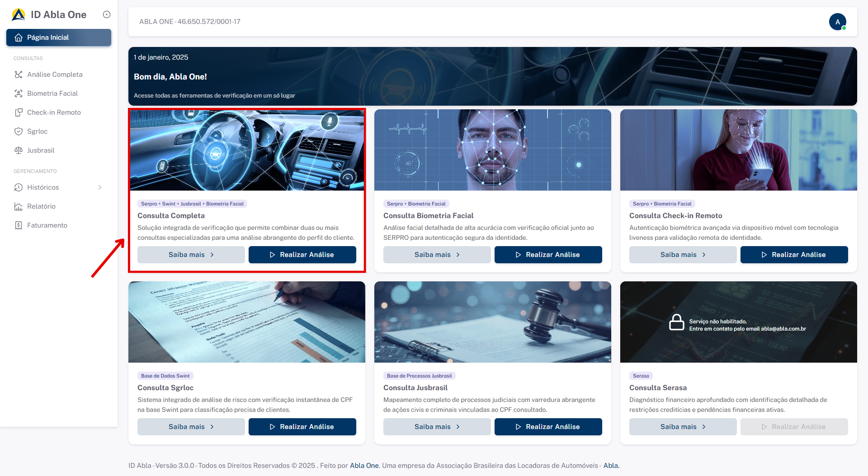Viewport: 868px width, 476px height.
Task: Go to Página Inicial
Action: coord(59,37)
